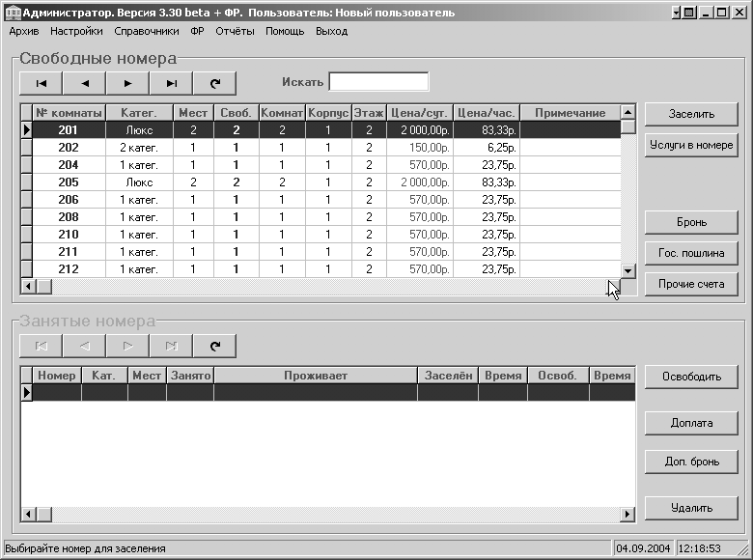Click the date 04.09.2004 in status bar

[643, 548]
